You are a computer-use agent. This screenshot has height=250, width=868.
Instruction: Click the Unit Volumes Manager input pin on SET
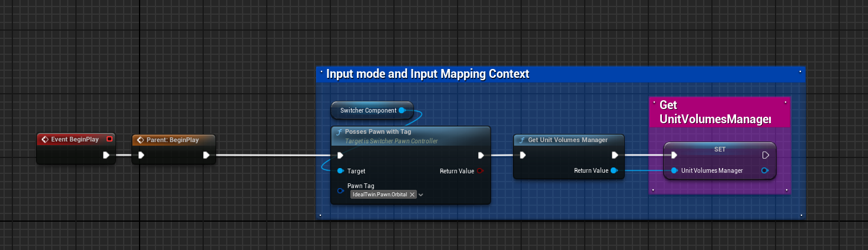[x=674, y=170]
